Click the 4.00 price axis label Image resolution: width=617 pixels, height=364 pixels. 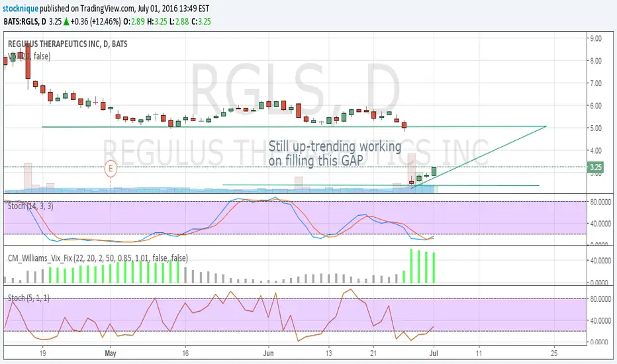click(x=596, y=151)
